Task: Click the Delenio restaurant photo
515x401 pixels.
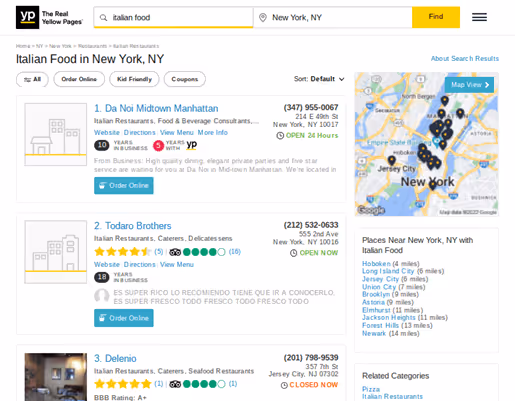Action: click(56, 377)
